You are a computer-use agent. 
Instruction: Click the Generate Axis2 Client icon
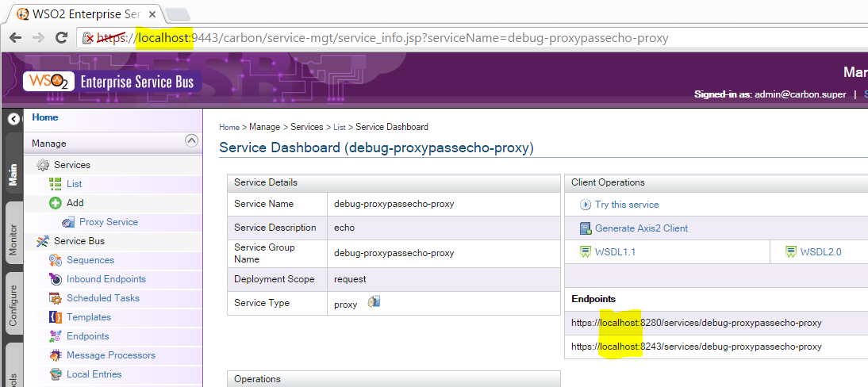coord(585,228)
